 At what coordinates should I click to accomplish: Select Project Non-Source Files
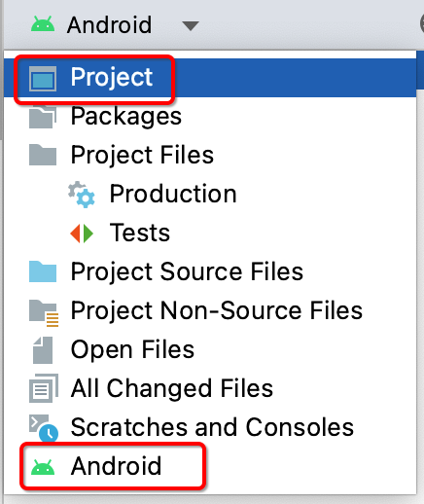210,310
